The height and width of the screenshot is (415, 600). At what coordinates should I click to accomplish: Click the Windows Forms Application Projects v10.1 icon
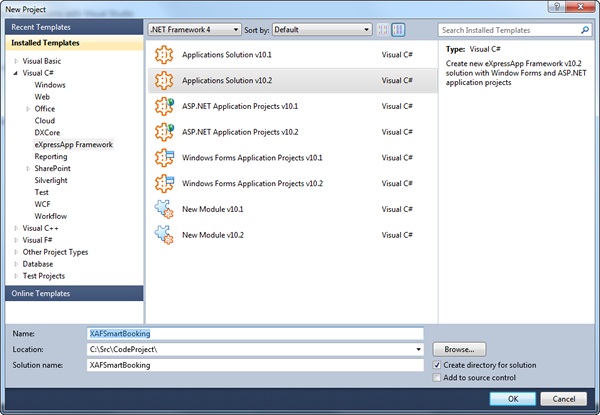(164, 158)
